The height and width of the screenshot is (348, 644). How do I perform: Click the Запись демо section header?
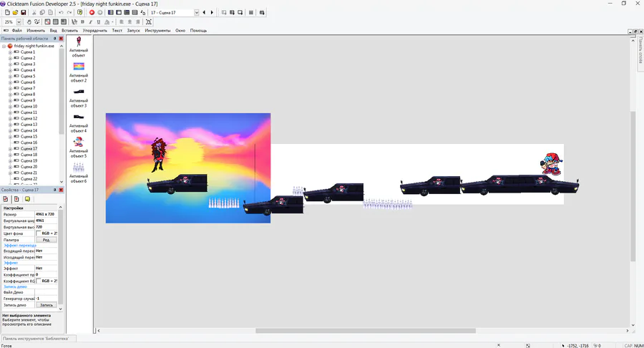(15, 287)
